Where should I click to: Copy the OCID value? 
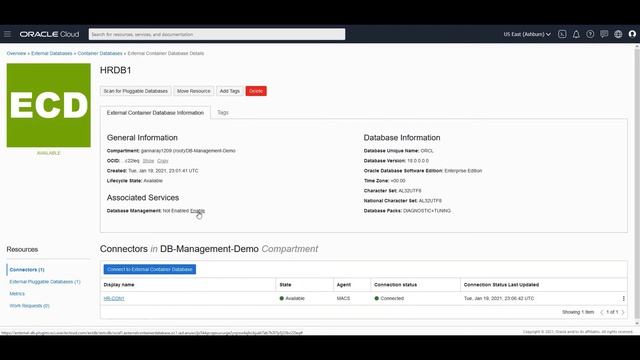coord(162,161)
